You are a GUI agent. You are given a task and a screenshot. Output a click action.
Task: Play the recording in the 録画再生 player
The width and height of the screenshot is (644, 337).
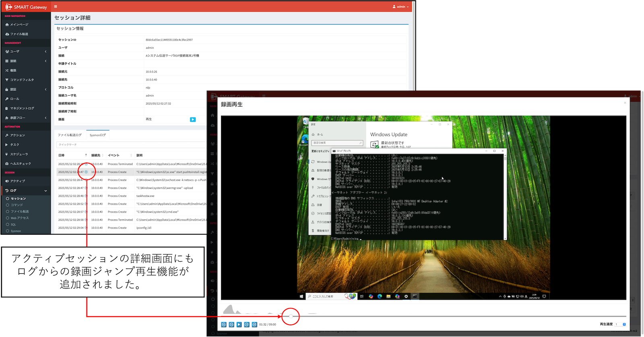tap(239, 325)
